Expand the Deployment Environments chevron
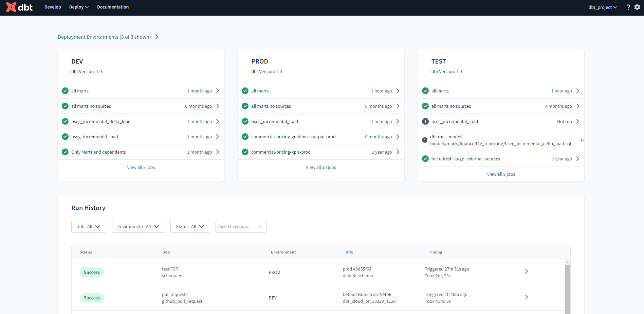644x314 pixels. [x=157, y=37]
